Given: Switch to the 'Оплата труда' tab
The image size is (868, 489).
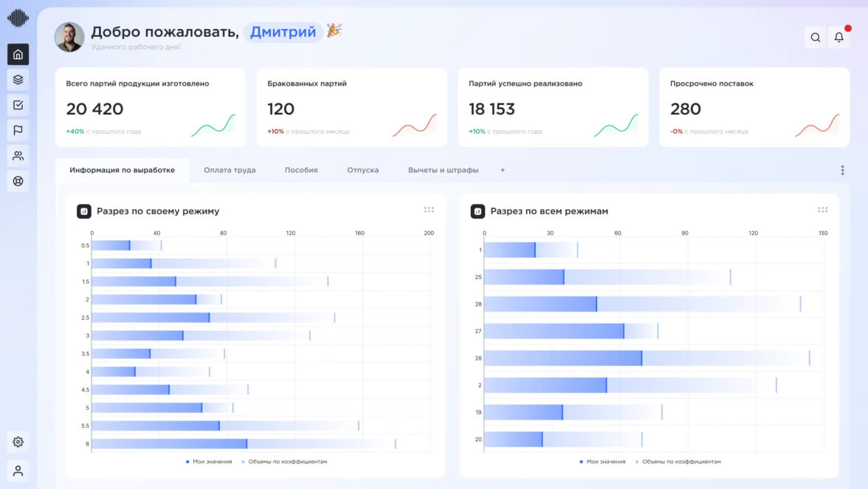Looking at the screenshot, I should (x=230, y=170).
